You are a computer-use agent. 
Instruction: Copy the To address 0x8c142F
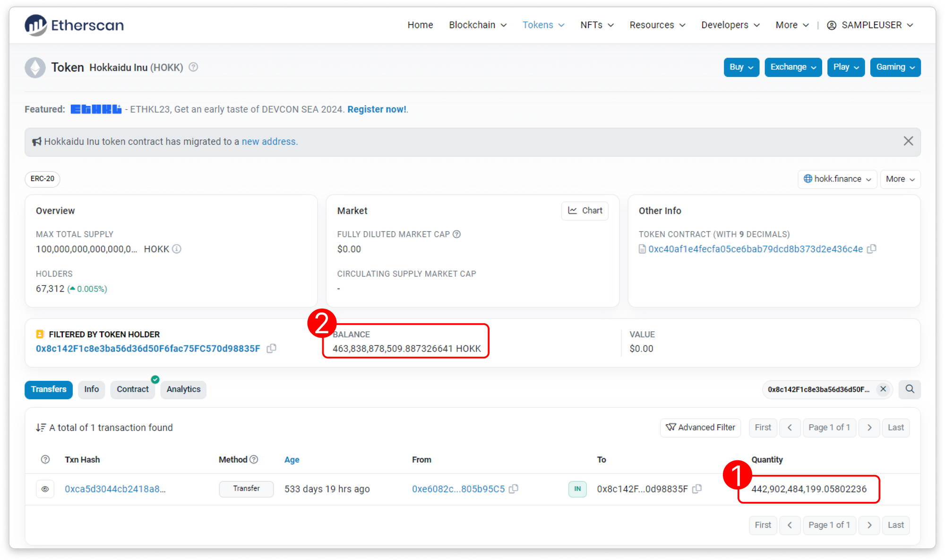(697, 489)
